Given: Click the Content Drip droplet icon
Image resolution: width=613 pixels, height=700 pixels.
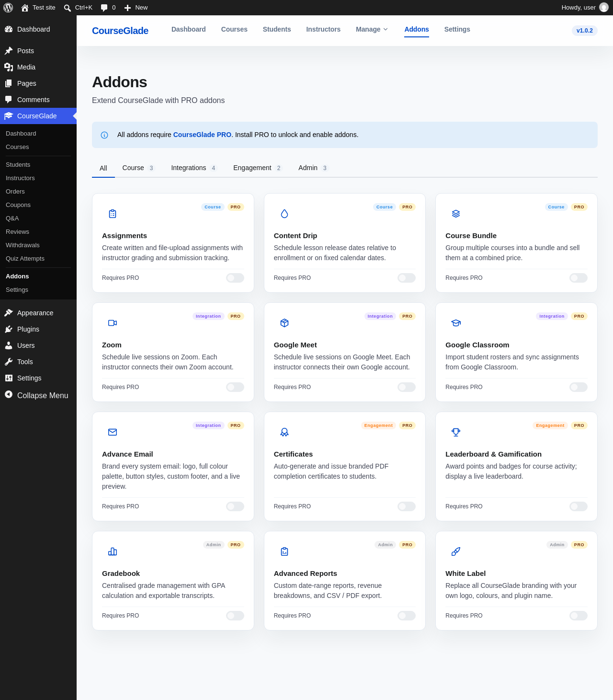Looking at the screenshot, I should [x=284, y=214].
